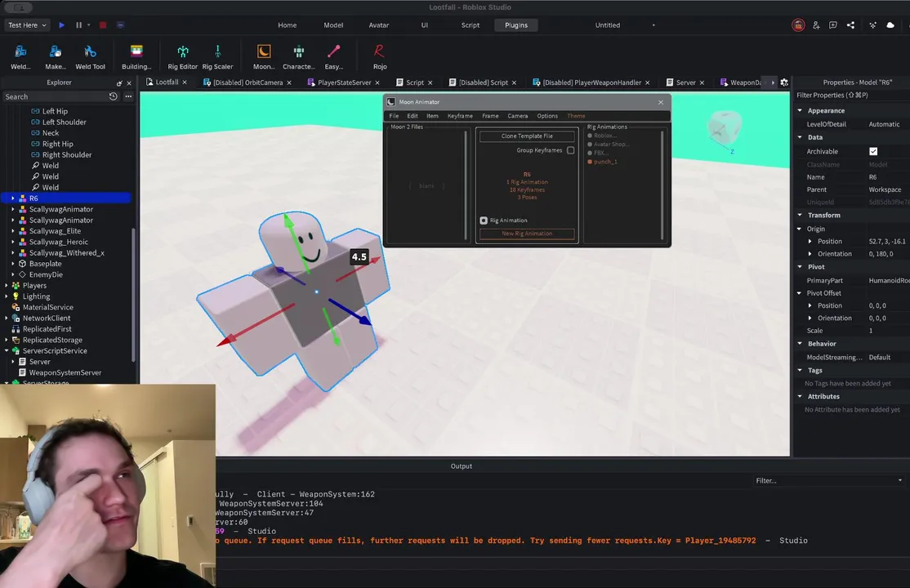Select the FBX... animation source
The width and height of the screenshot is (910, 588).
599,153
